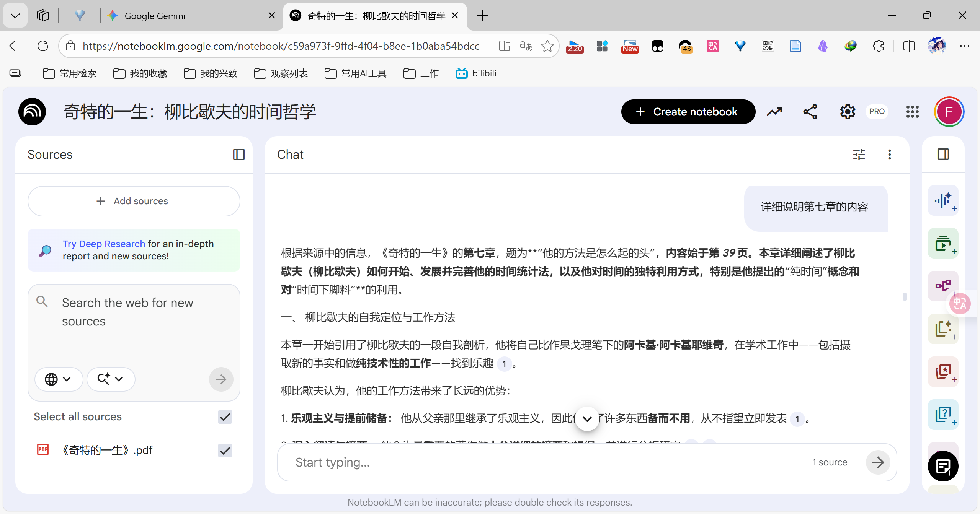Screen dimensions: 980x514
Task: Click the jump-to-bottom chevron in chat
Action: 587,419
